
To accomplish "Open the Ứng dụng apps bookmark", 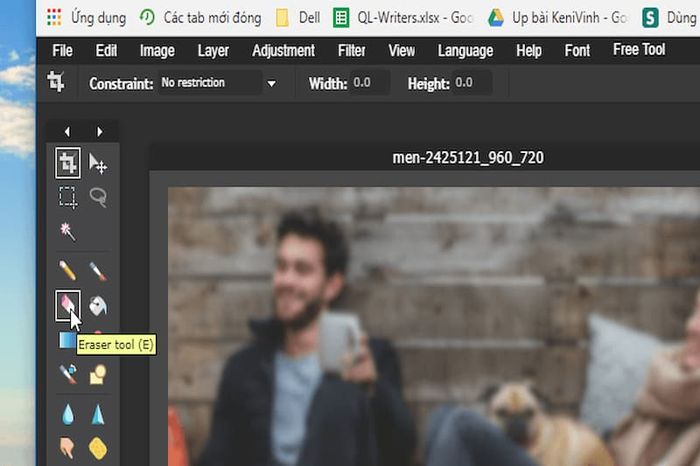I will pos(87,18).
